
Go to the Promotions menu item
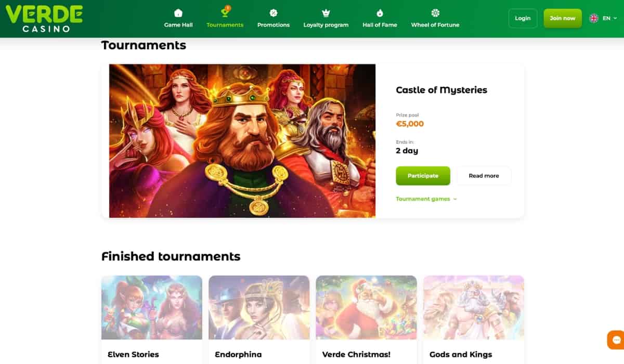274,25
